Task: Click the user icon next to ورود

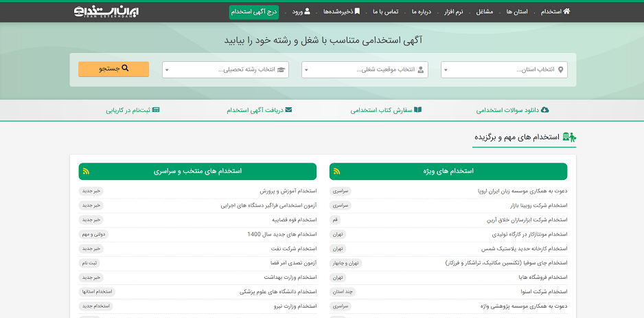Action: point(308,12)
